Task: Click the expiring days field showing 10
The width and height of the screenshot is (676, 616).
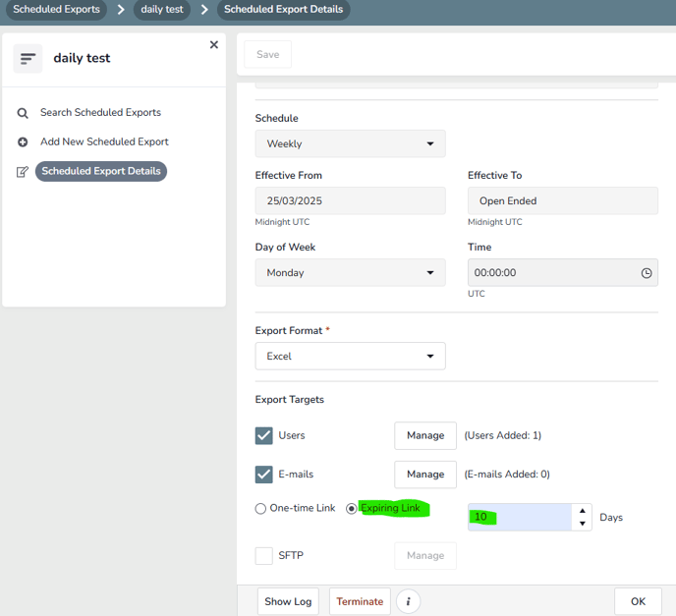Action: [x=520, y=517]
